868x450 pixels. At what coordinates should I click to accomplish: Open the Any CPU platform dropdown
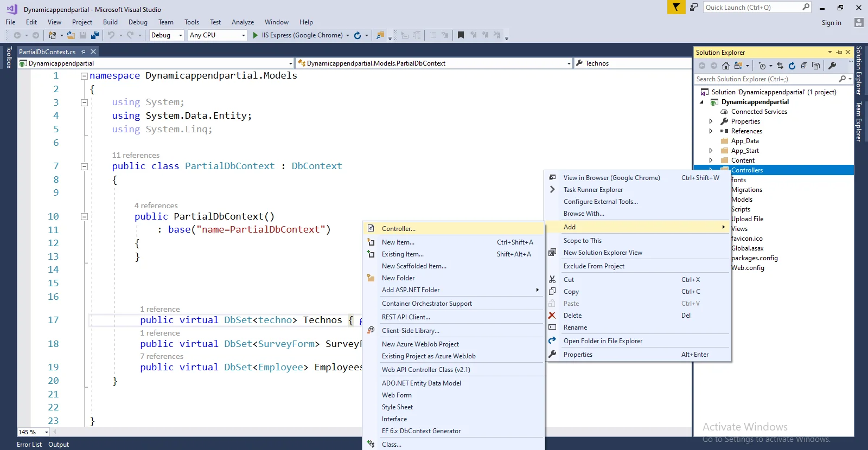pyautogui.click(x=217, y=35)
